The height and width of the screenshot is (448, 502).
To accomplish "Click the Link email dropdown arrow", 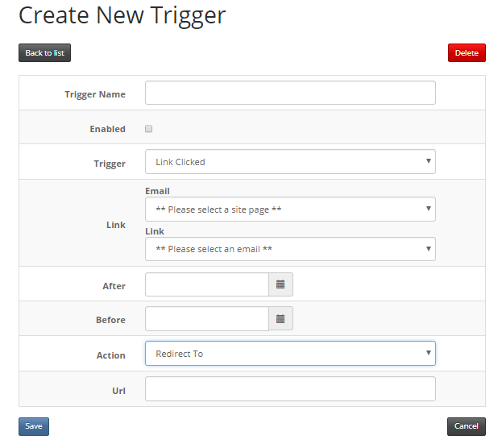I will [x=429, y=248].
